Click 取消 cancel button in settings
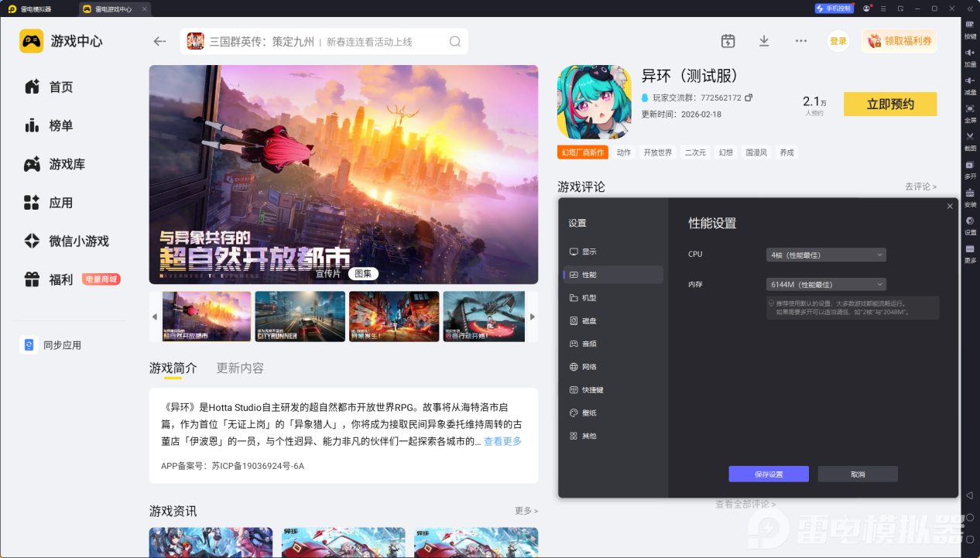This screenshot has width=980, height=558. pos(858,474)
